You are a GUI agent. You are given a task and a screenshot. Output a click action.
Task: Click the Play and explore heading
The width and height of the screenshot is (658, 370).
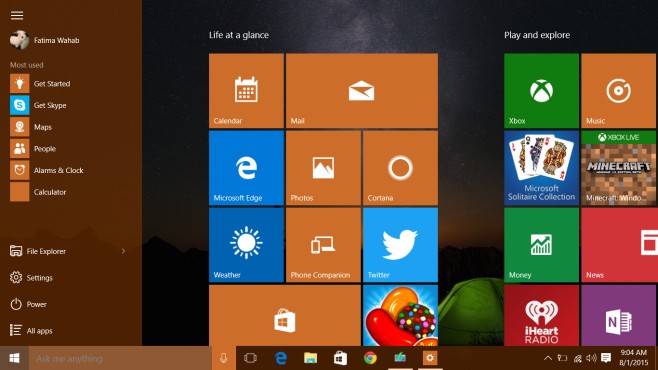537,35
